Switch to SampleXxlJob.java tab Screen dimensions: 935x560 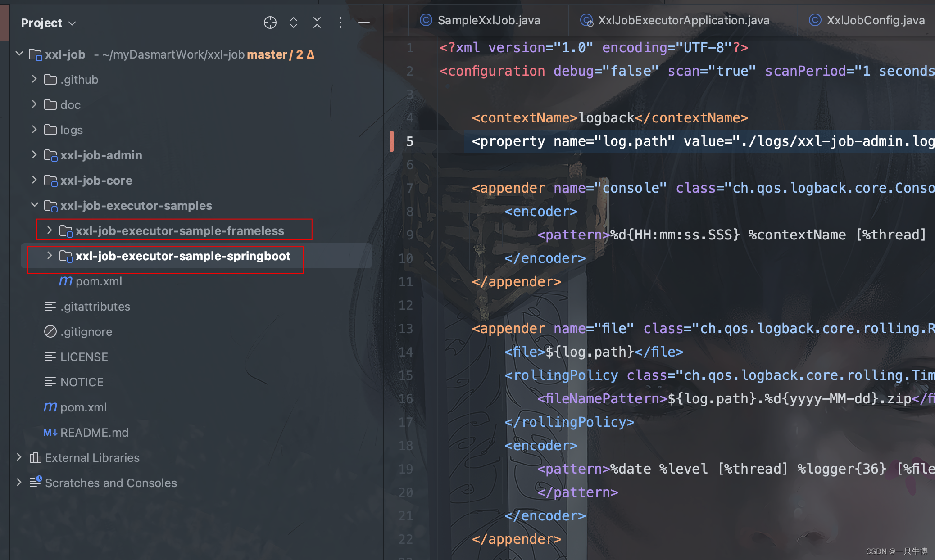488,20
